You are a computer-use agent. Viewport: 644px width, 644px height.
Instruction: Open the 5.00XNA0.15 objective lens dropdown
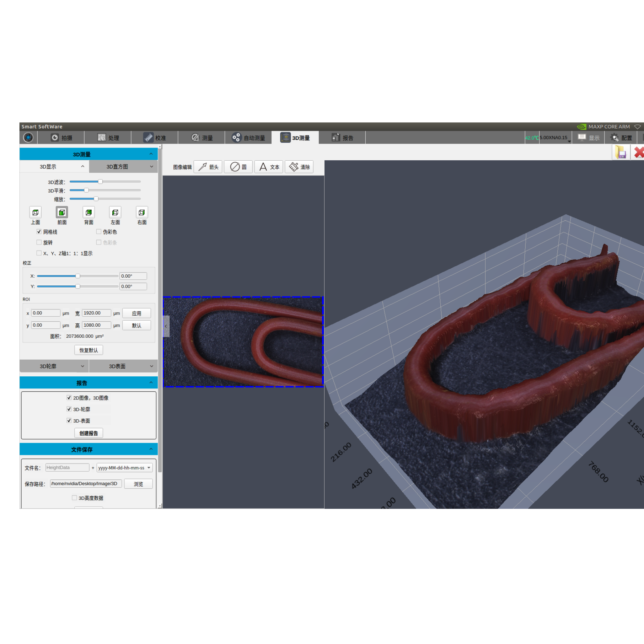point(555,138)
